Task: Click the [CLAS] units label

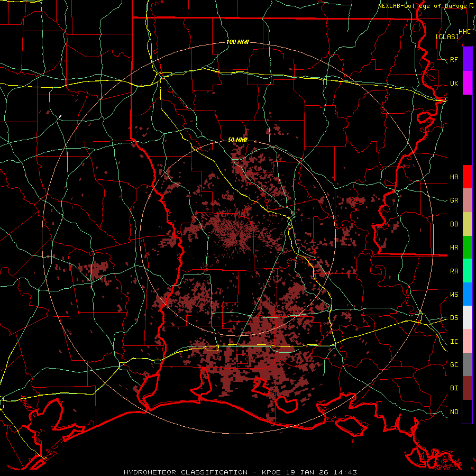Action: click(x=447, y=37)
